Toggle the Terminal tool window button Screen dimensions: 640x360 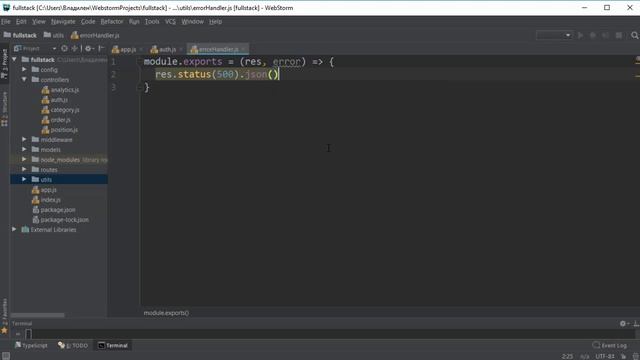click(113, 345)
